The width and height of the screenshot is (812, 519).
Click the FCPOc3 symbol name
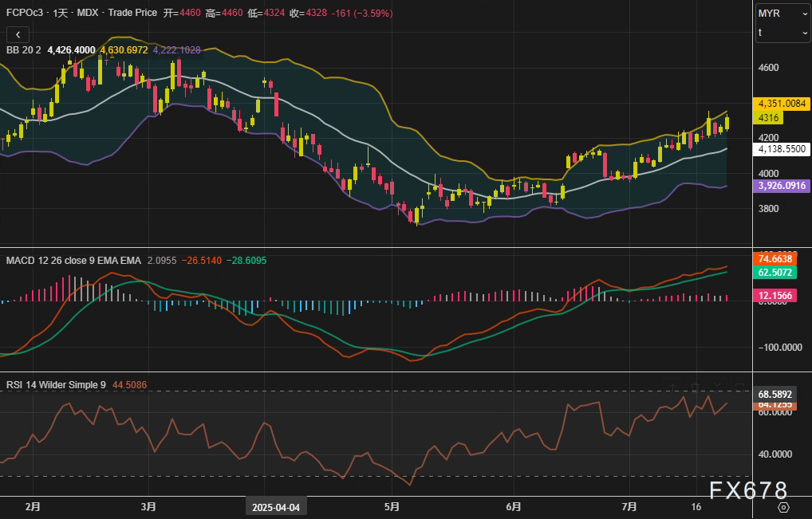tap(25, 14)
